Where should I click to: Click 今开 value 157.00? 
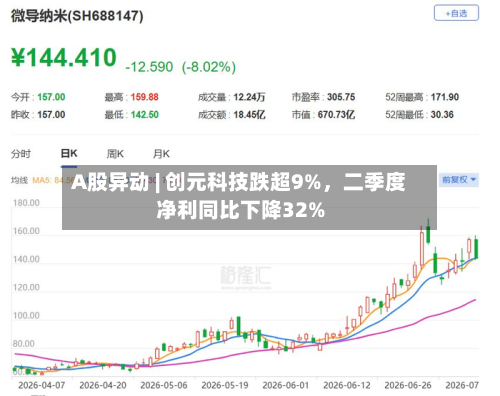[x=51, y=97]
